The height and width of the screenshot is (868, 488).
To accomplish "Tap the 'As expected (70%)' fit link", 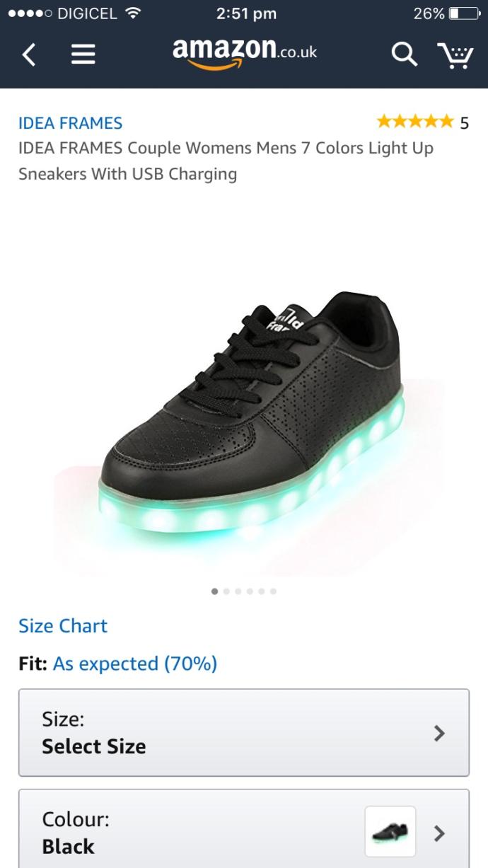I will click(x=135, y=664).
